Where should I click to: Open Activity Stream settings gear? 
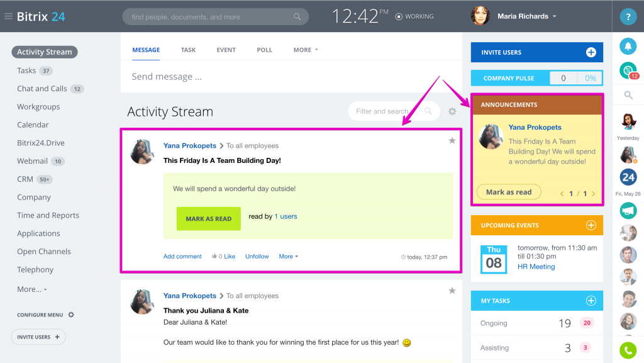[452, 111]
